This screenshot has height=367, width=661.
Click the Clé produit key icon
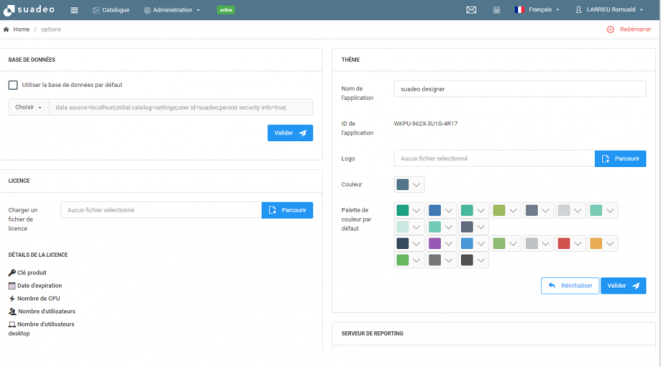click(12, 273)
